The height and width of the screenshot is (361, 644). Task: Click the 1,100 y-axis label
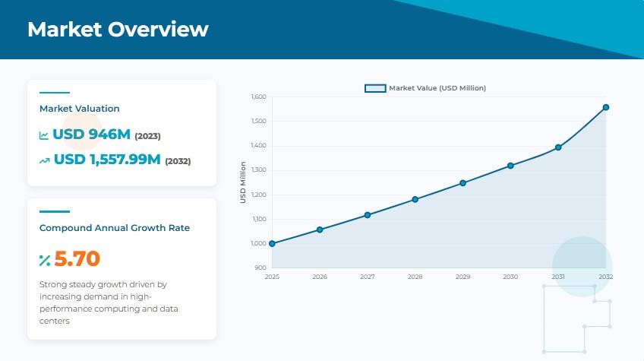pyautogui.click(x=258, y=219)
